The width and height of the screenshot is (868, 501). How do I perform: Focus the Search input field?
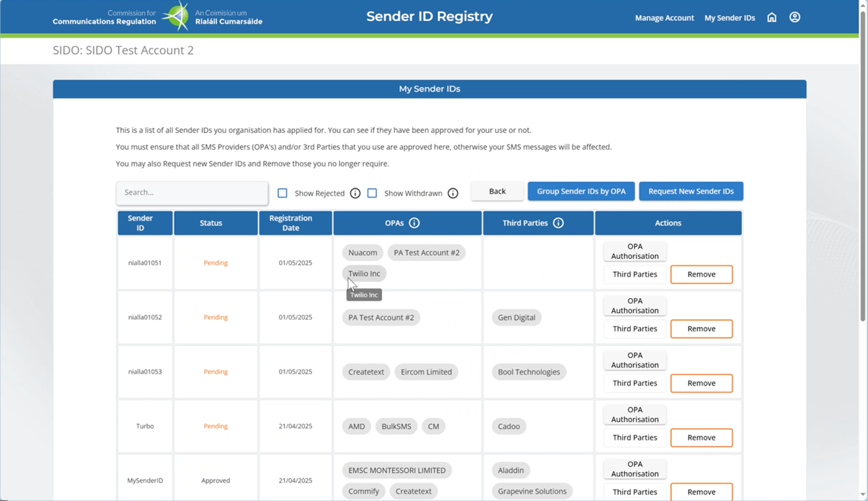(192, 193)
